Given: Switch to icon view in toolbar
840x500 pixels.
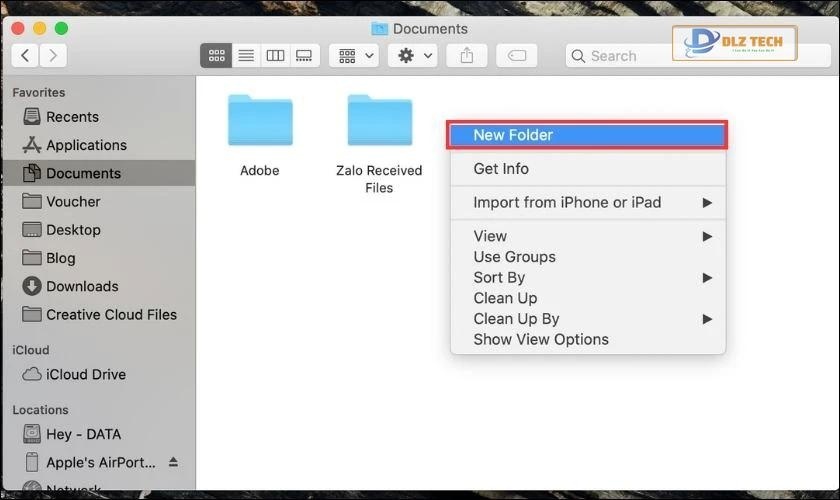Looking at the screenshot, I should (x=216, y=56).
